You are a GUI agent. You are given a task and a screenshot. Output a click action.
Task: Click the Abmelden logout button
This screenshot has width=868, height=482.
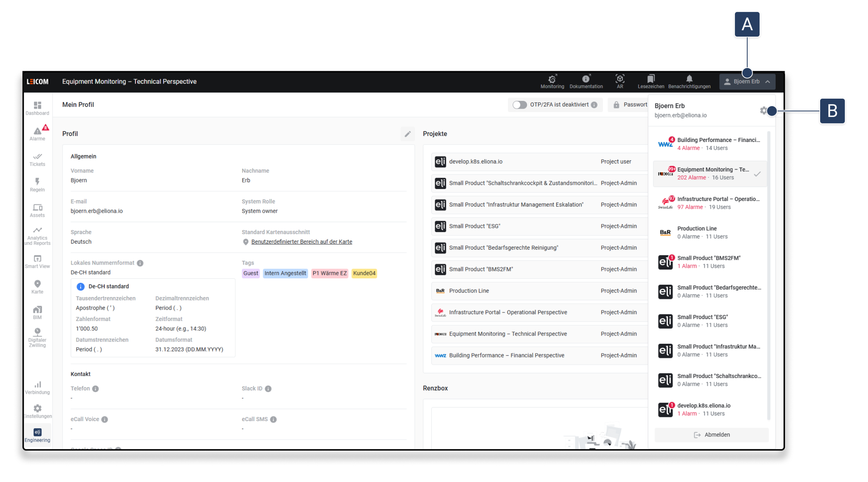(x=711, y=435)
